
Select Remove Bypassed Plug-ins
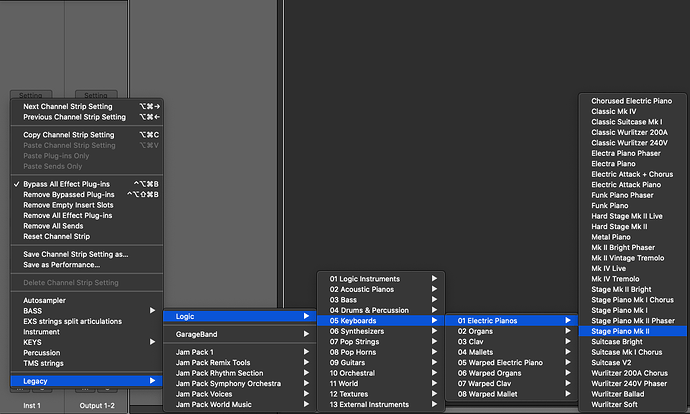[87, 194]
